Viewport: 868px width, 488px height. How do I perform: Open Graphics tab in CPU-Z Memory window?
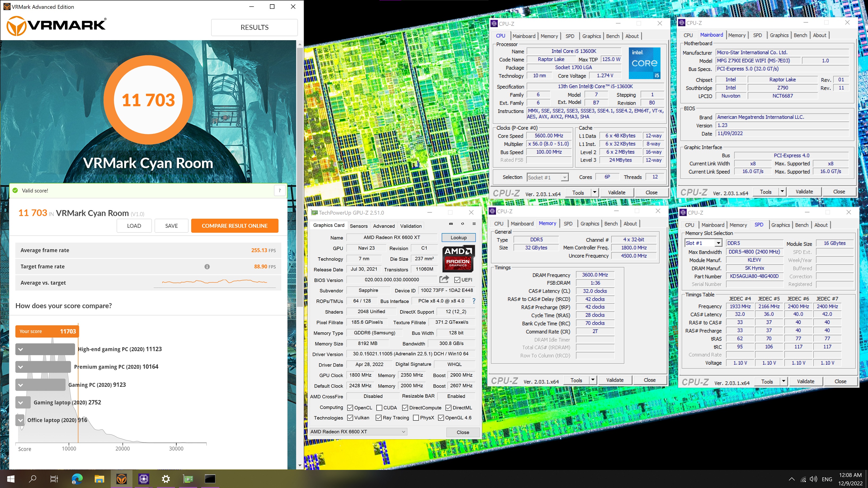pyautogui.click(x=590, y=224)
